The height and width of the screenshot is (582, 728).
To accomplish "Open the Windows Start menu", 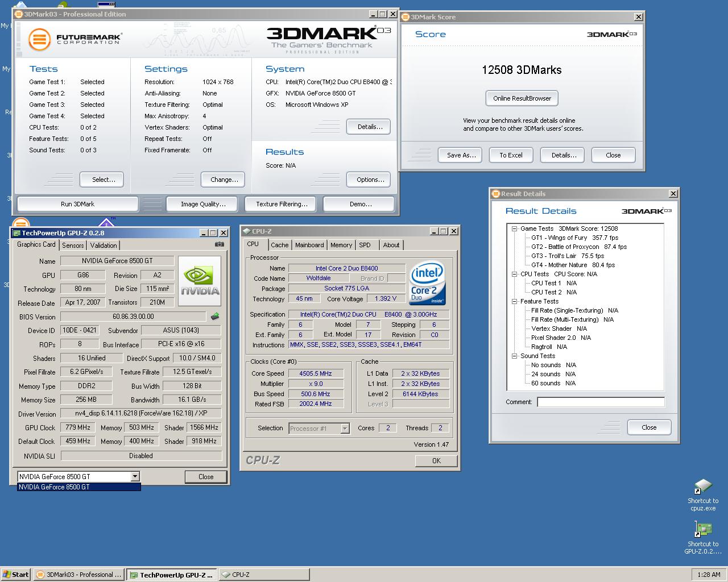I will pyautogui.click(x=16, y=575).
